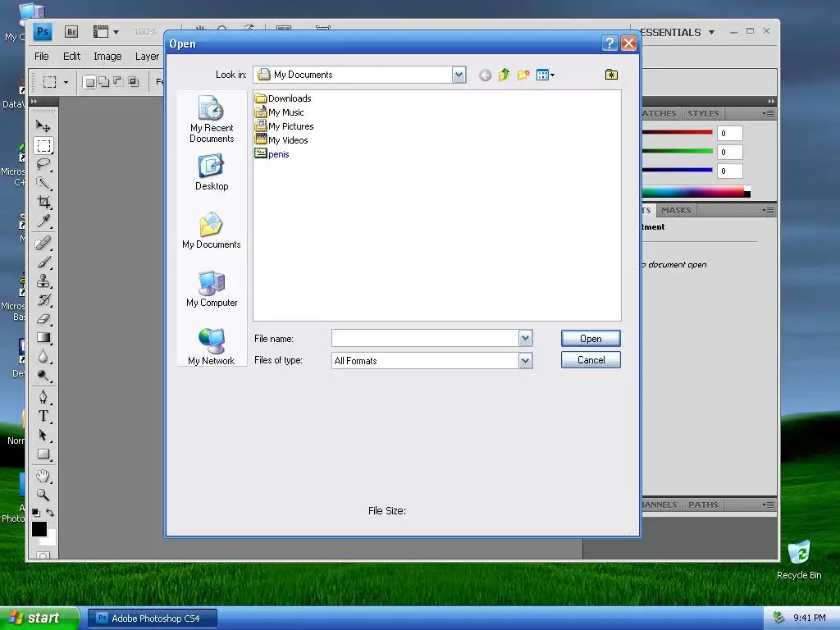
Task: Open the File name dropdown arrow
Action: point(525,338)
